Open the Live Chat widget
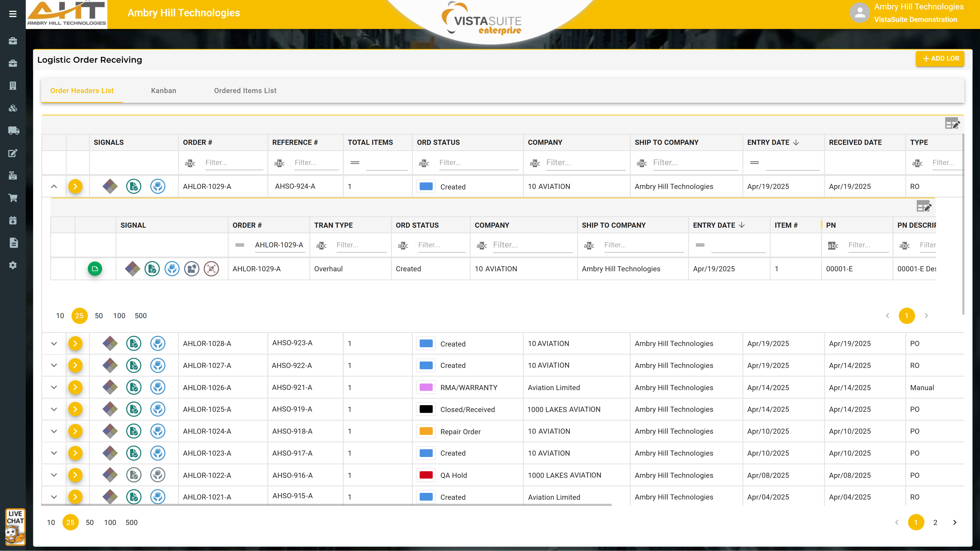Image resolution: width=980 pixels, height=551 pixels. [15, 527]
